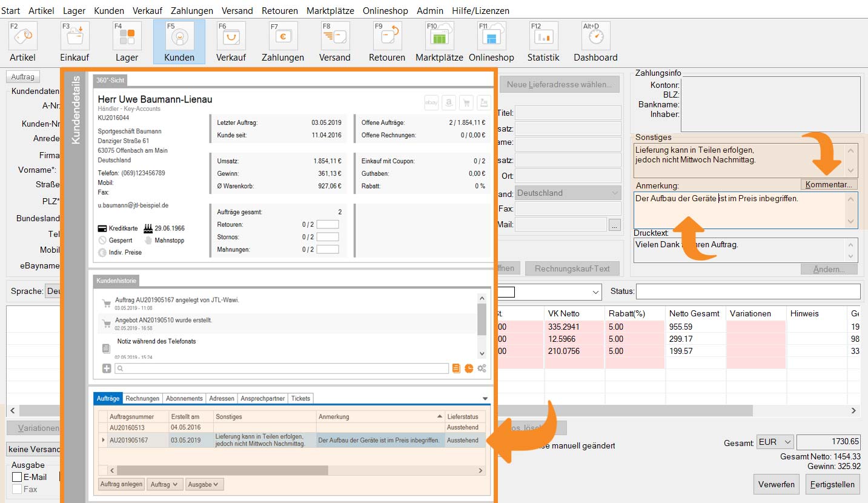Click the Versand toolbar icon
The image size is (868, 503).
[x=334, y=36]
